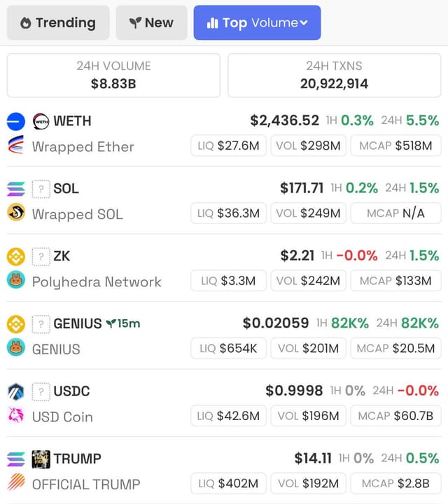
Task: Click the 24H VOLUME stat box
Action: 113,75
